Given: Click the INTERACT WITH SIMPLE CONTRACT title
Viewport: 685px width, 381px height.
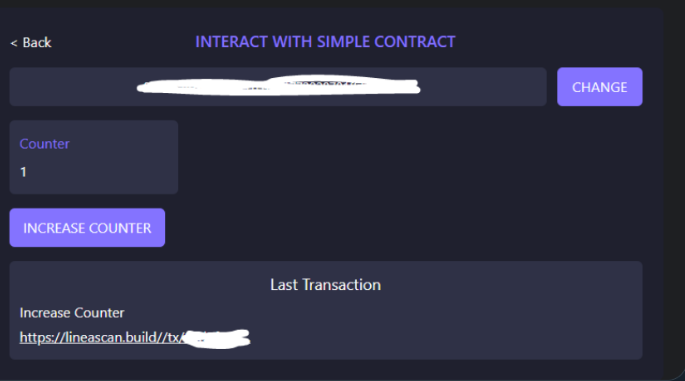Looking at the screenshot, I should (325, 42).
